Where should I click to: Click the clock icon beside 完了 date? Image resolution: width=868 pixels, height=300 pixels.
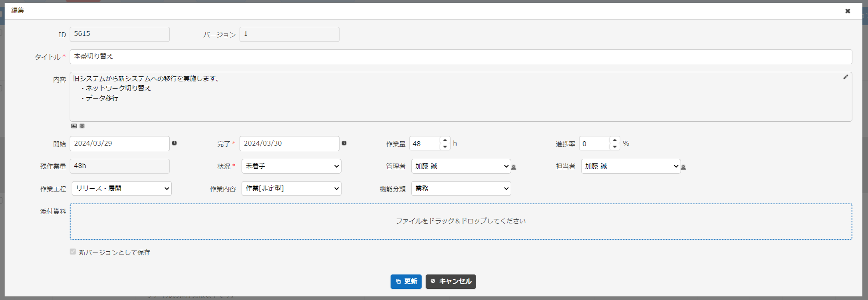(344, 143)
